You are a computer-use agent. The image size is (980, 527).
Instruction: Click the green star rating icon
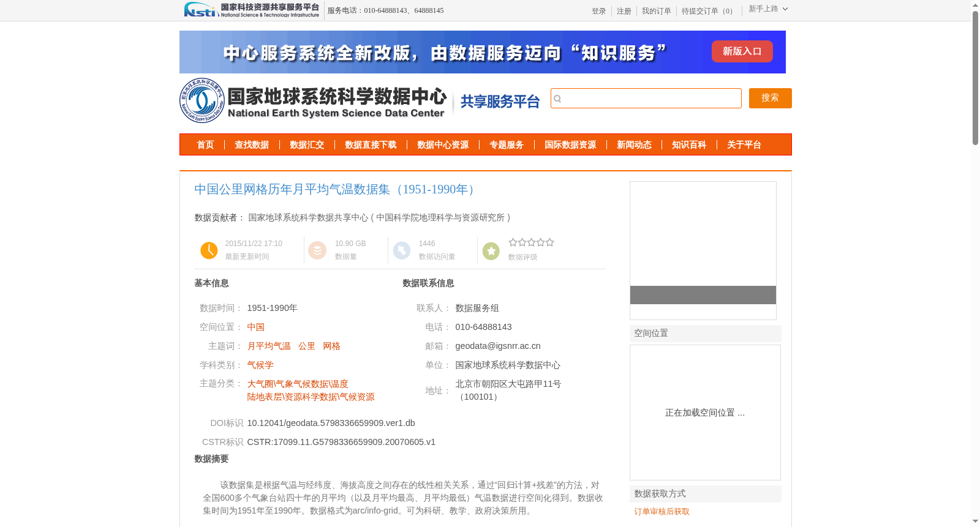[491, 251]
